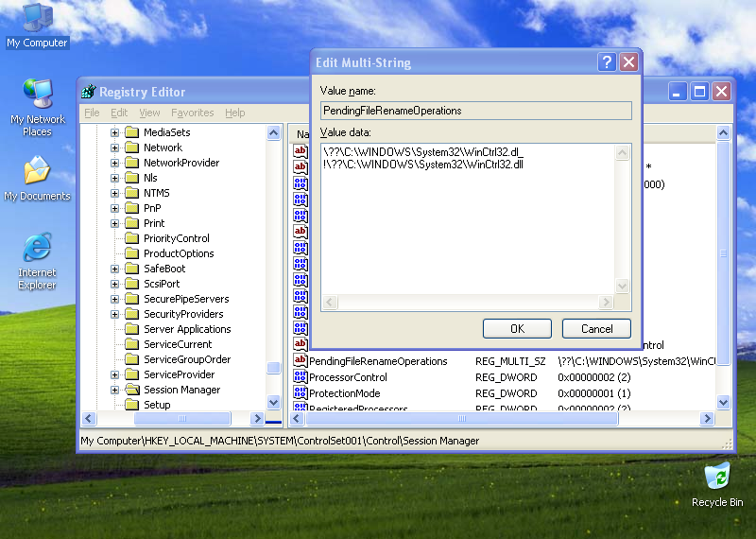Select the SecurityProviders tree label
Viewport: 756px width, 539px height.
[x=183, y=314]
